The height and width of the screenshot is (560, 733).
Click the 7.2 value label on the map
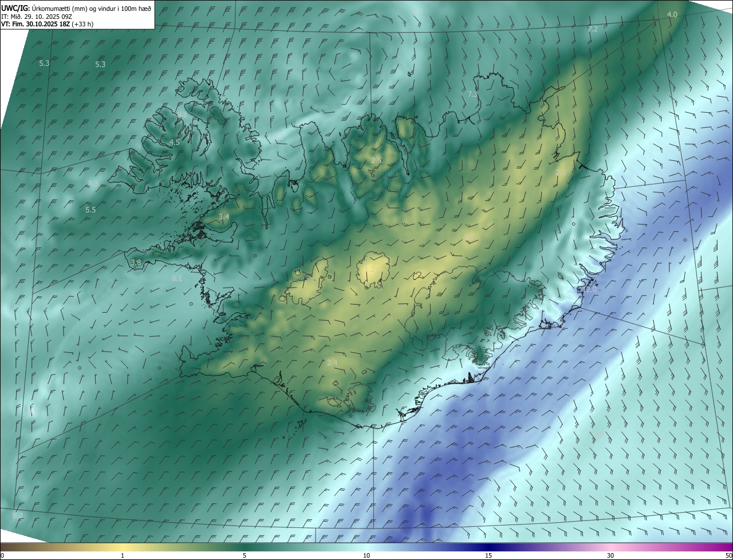[593, 29]
